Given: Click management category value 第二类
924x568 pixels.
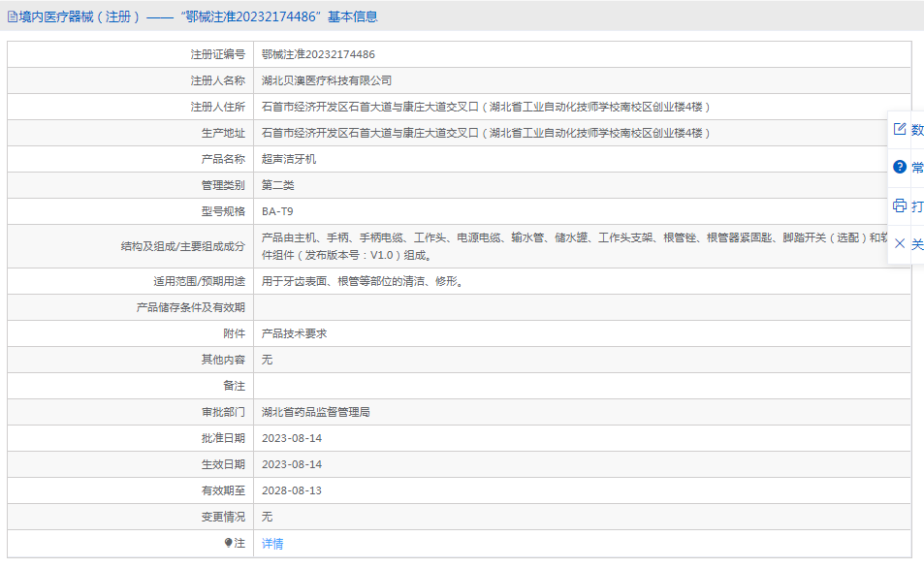Looking at the screenshot, I should coord(277,185).
